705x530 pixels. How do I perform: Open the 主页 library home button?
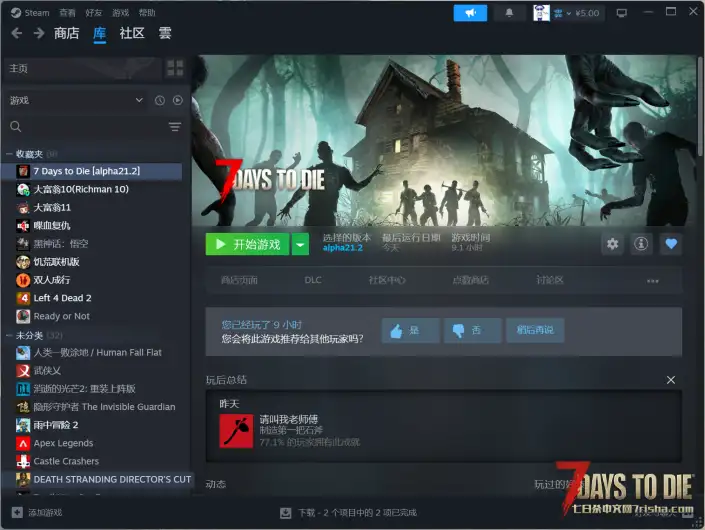coord(82,68)
